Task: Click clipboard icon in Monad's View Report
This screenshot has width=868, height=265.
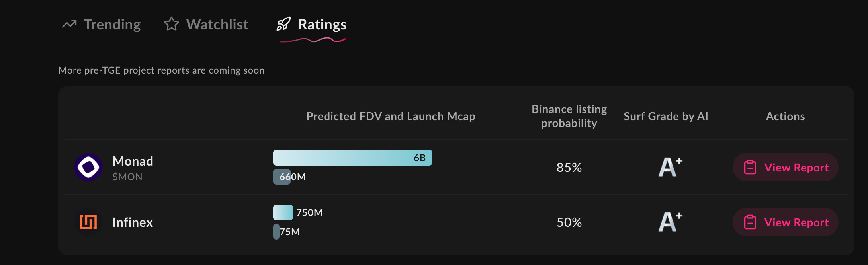Action: (x=750, y=167)
